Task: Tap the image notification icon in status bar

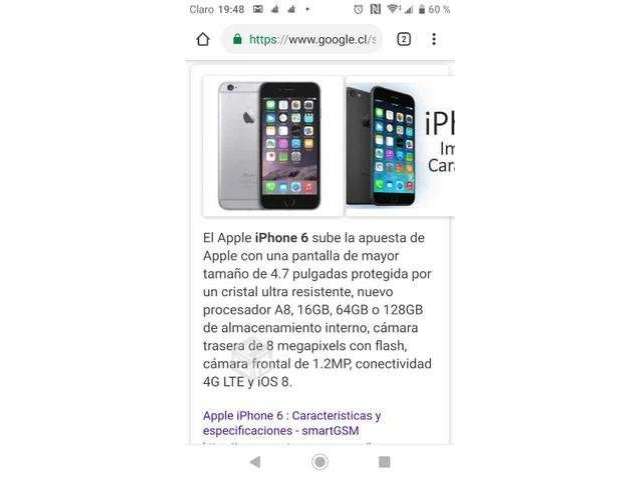Action: click(x=258, y=9)
